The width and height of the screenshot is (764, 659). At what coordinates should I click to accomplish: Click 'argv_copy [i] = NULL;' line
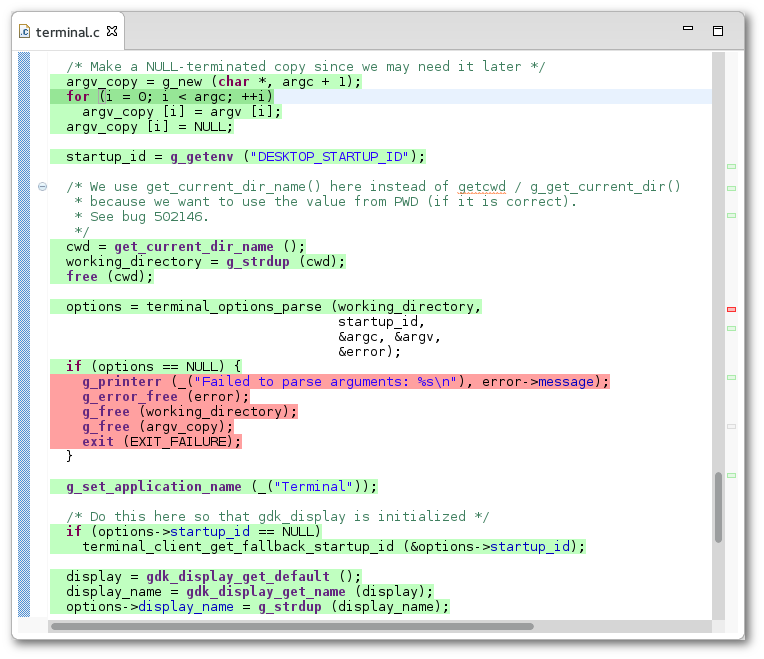(150, 127)
